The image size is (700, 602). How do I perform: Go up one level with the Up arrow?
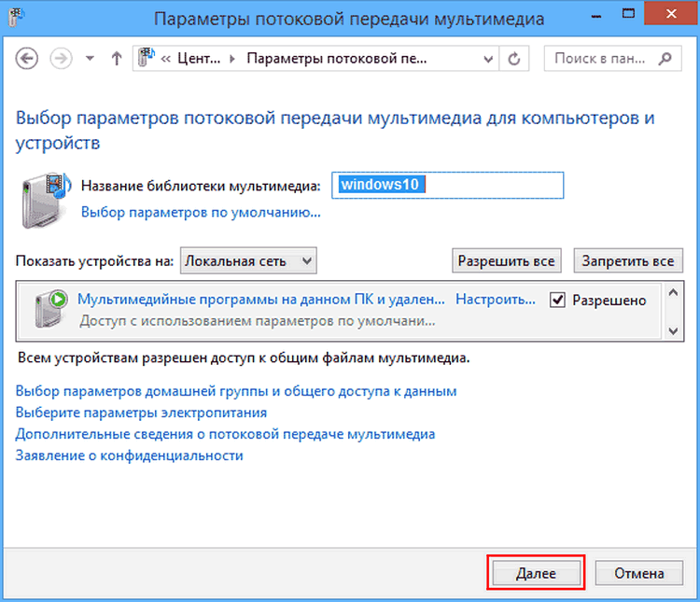117,58
